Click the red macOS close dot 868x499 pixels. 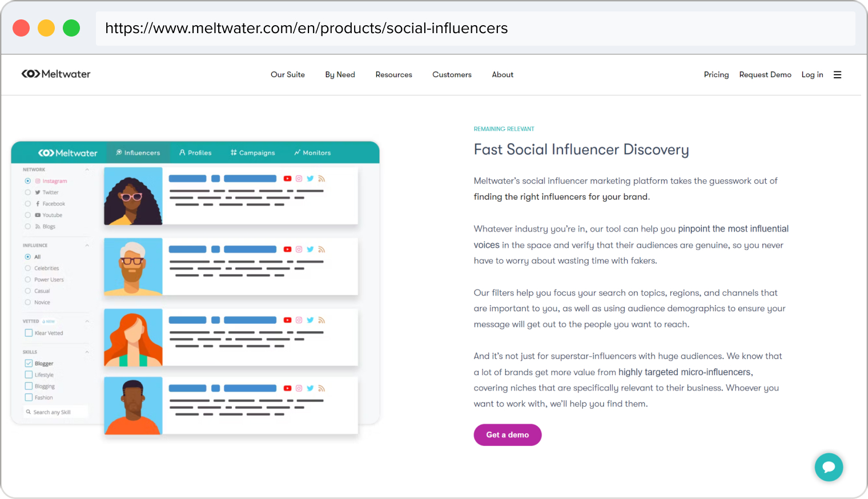(21, 28)
